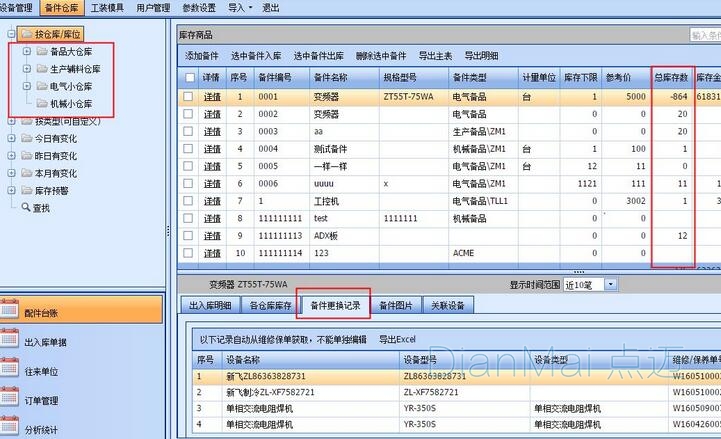The height and width of the screenshot is (439, 721).
Task: Click the 分析统计 calendar icon
Action: (9, 426)
